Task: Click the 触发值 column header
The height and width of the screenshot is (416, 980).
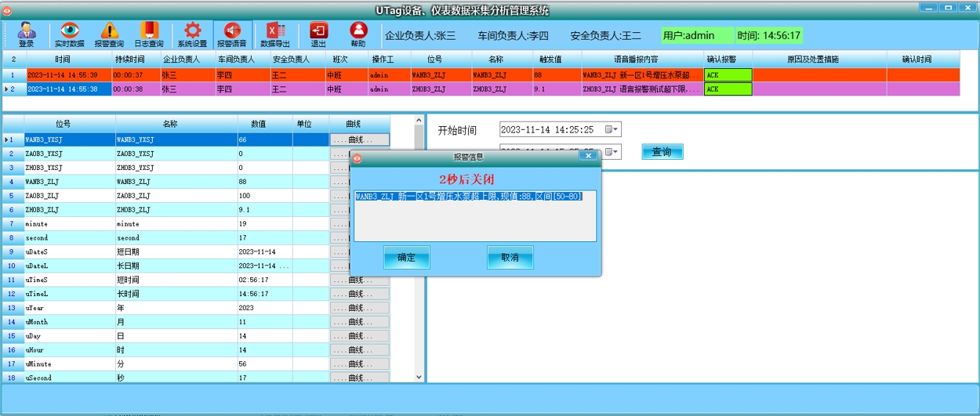Action: (550, 59)
